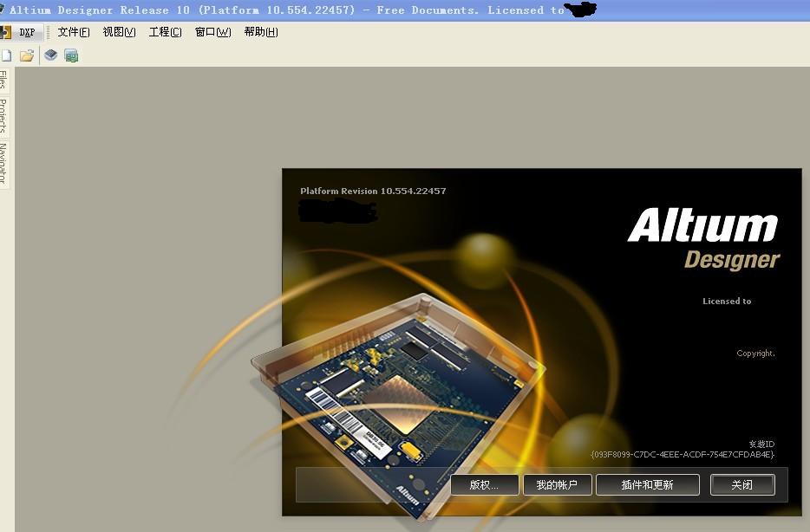Click the 我的帐户 button
The image size is (810, 532).
click(557, 485)
